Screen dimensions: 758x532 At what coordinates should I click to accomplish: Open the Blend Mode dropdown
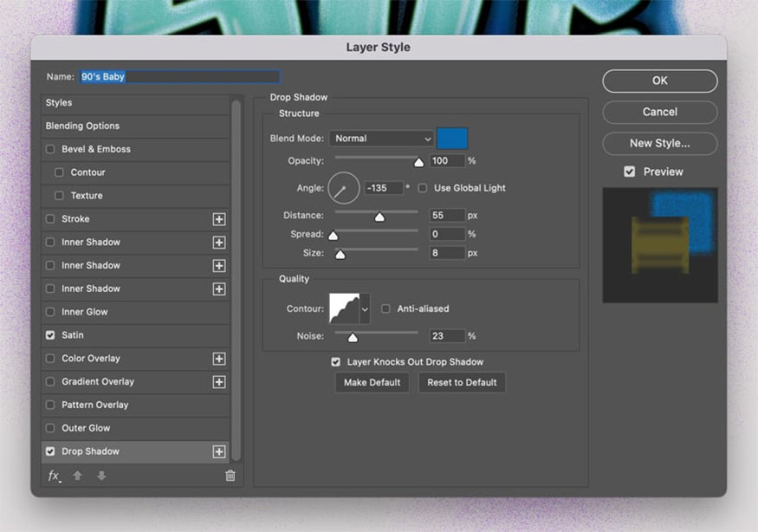click(381, 139)
